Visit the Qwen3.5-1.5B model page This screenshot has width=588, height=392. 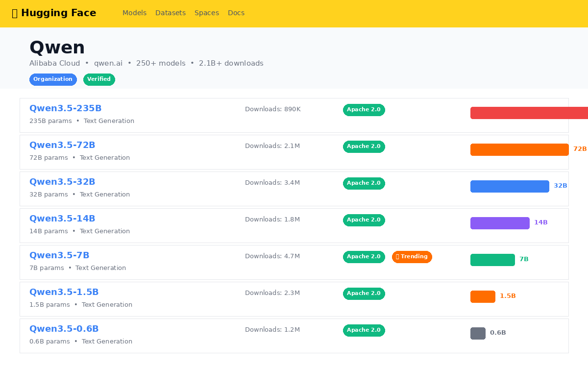(64, 293)
